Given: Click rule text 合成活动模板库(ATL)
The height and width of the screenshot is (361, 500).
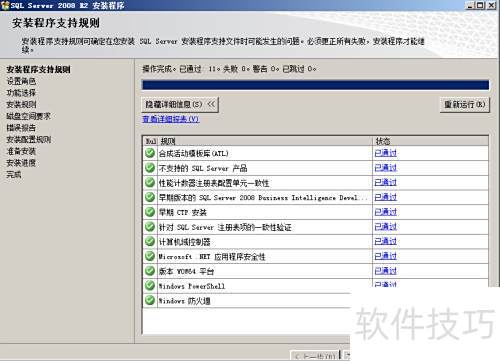Looking at the screenshot, I should click(x=193, y=153).
